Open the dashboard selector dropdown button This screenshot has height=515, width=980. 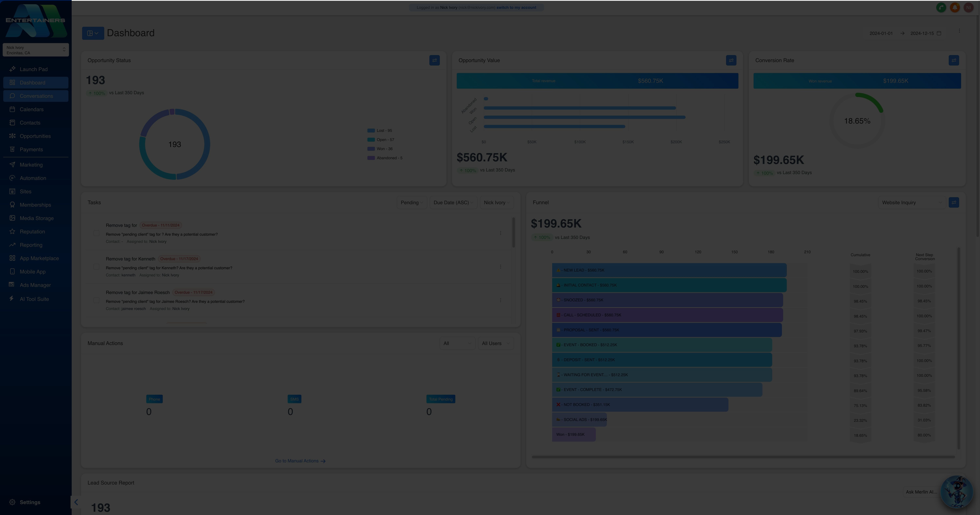pos(93,33)
